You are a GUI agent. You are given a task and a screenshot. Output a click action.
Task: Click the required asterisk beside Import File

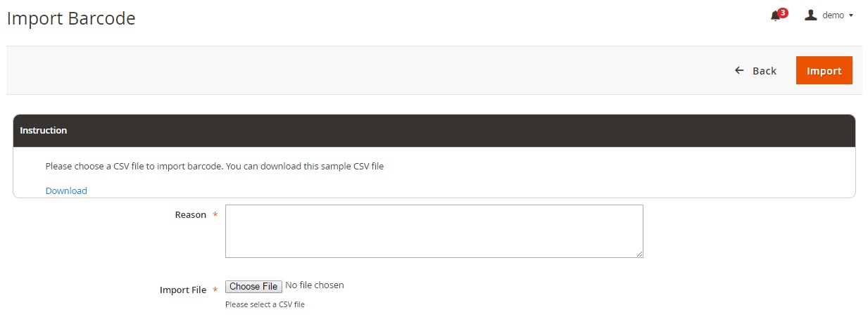coord(215,290)
